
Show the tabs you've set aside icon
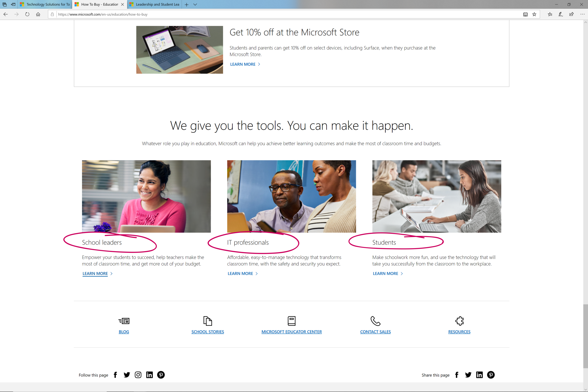coord(4,4)
